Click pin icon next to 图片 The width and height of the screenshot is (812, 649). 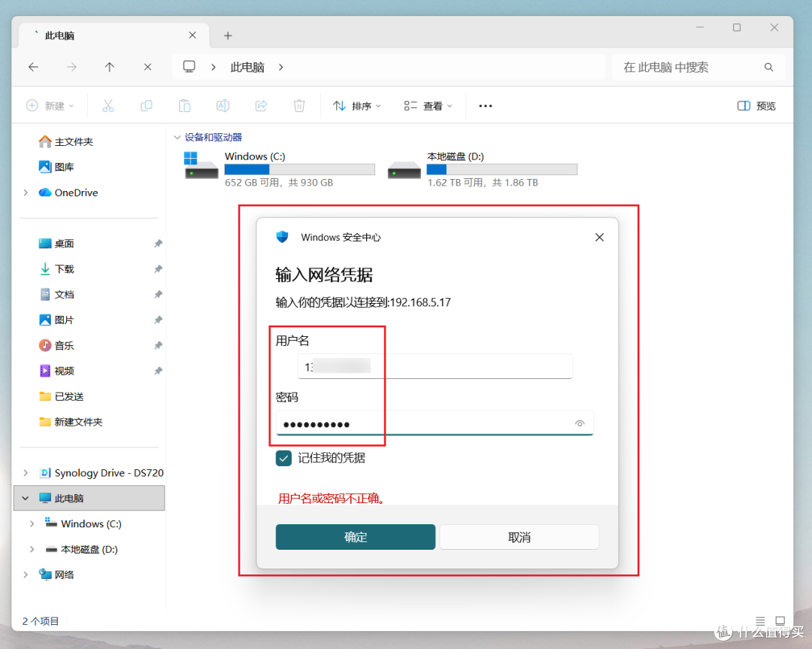158,320
